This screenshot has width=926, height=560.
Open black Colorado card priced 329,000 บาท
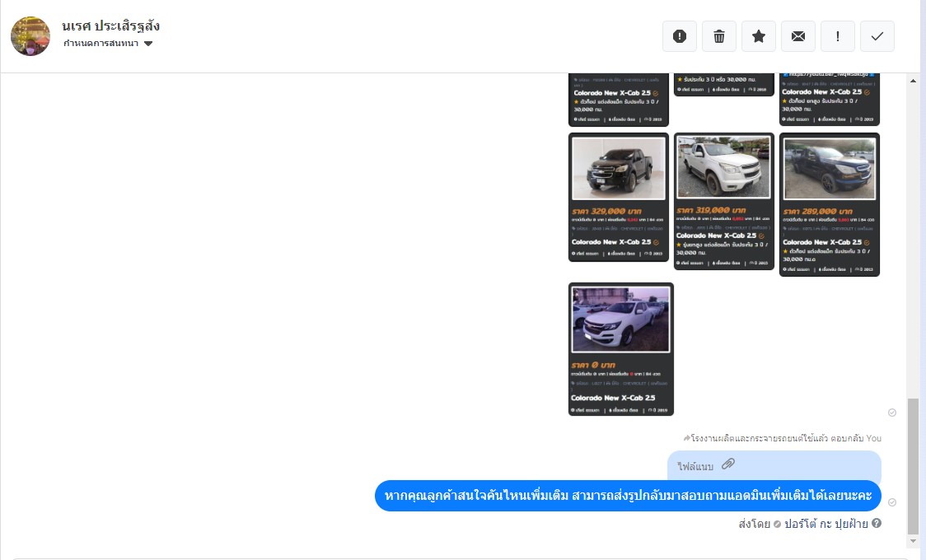[x=619, y=197]
